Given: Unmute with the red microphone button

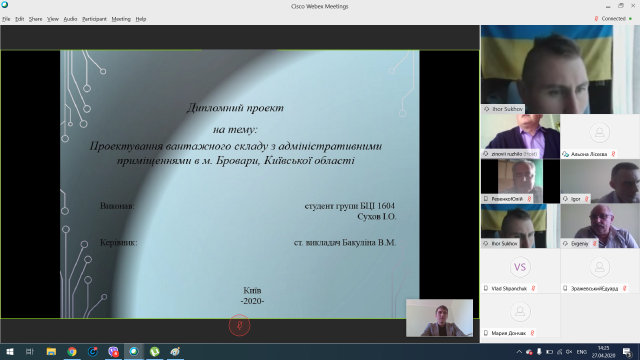Looking at the screenshot, I should 239,325.
